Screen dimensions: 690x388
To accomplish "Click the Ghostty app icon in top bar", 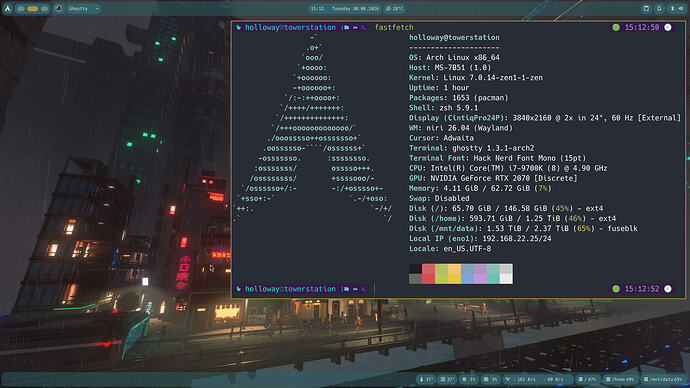I will [59, 8].
